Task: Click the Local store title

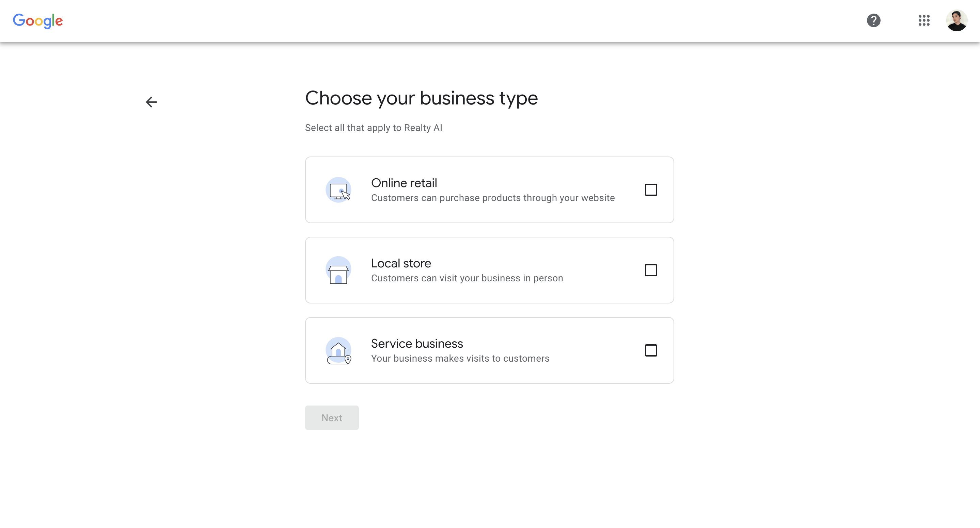Action: click(401, 263)
